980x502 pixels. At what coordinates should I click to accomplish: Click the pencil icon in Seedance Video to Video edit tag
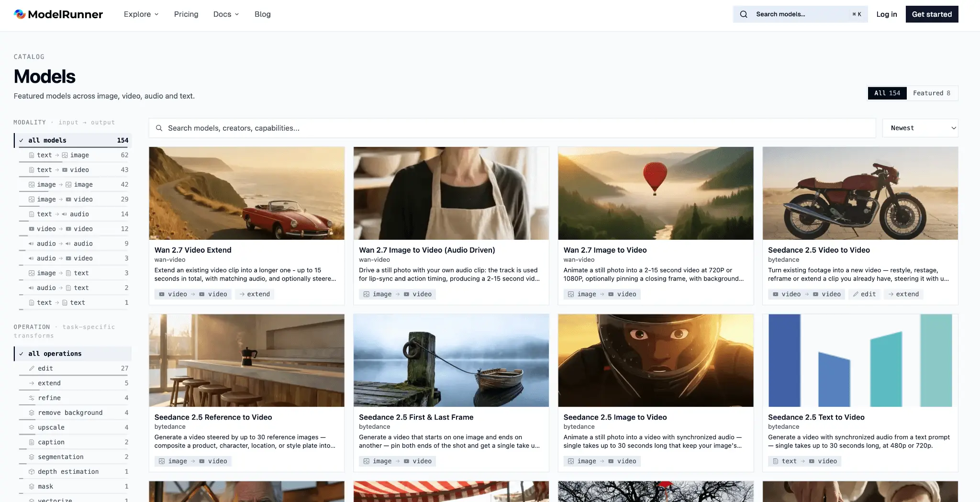856,294
